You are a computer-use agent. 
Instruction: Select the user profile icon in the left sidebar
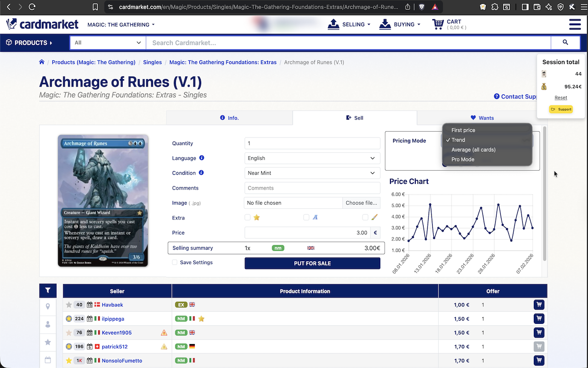click(x=48, y=324)
